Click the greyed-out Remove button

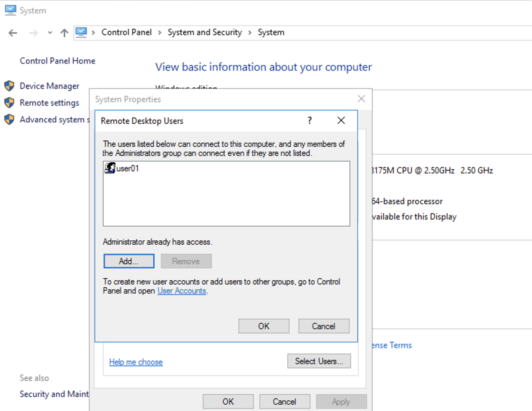click(186, 261)
